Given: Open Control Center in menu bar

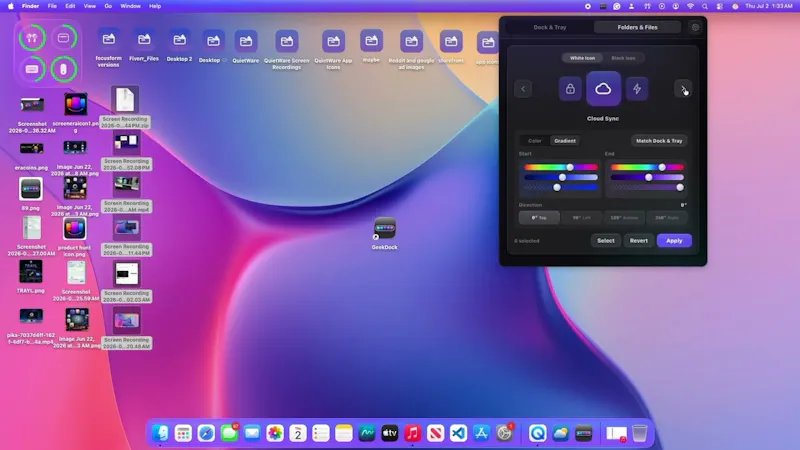Looking at the screenshot, I should point(719,6).
